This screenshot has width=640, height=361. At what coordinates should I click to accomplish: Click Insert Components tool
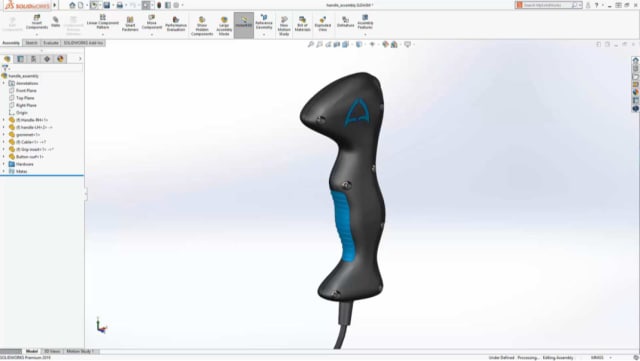point(37,22)
